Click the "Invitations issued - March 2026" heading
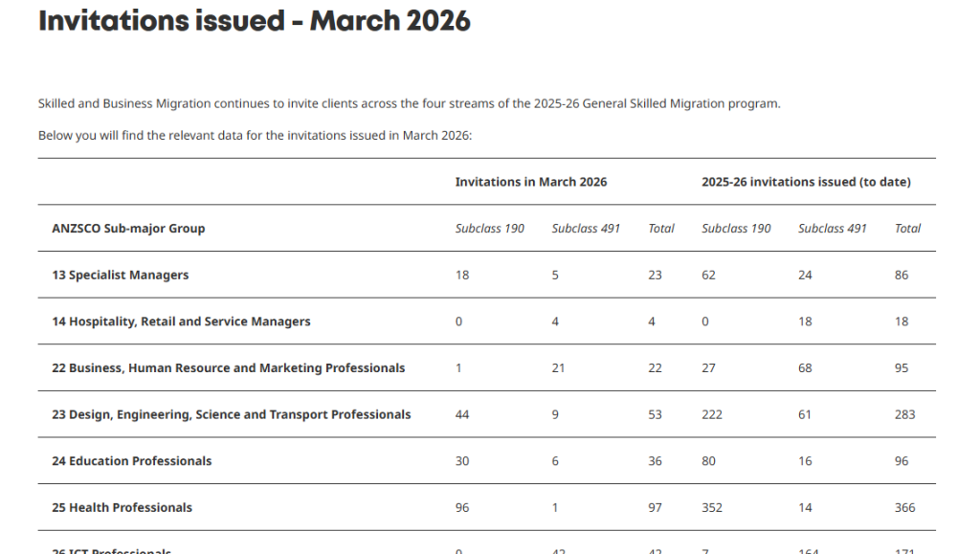980x554 pixels. 254,21
